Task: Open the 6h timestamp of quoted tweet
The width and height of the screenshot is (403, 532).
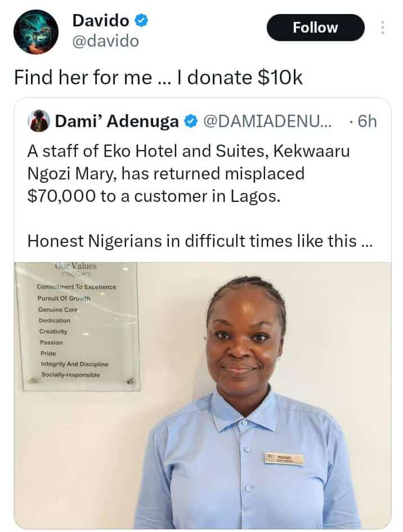Action: (x=366, y=121)
